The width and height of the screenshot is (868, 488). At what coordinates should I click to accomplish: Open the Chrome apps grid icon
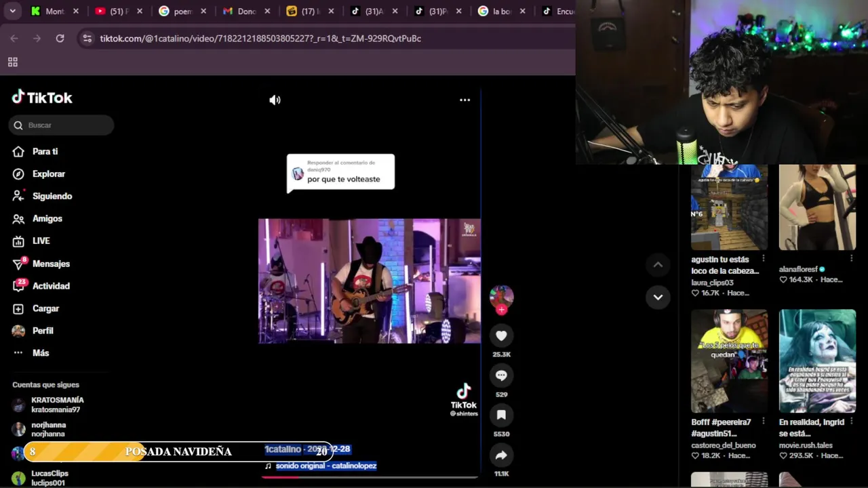pyautogui.click(x=12, y=62)
